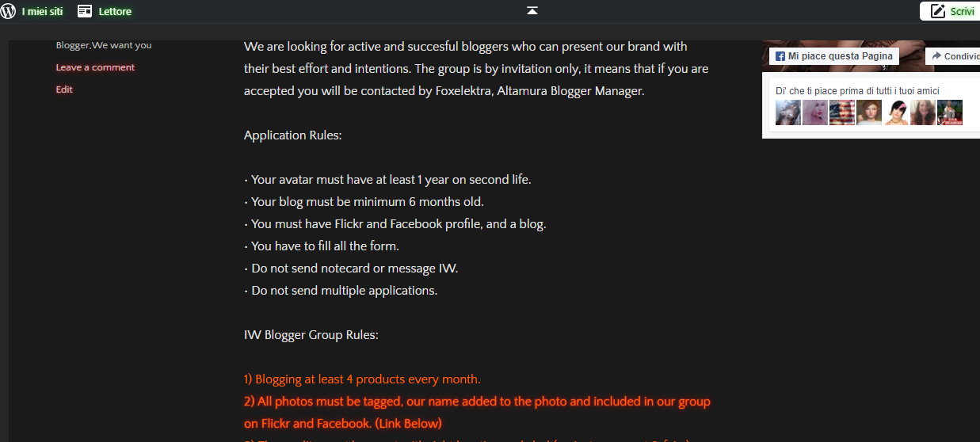This screenshot has height=442, width=980.
Task: Click the fourth friend avatar thumbnail
Action: (869, 112)
